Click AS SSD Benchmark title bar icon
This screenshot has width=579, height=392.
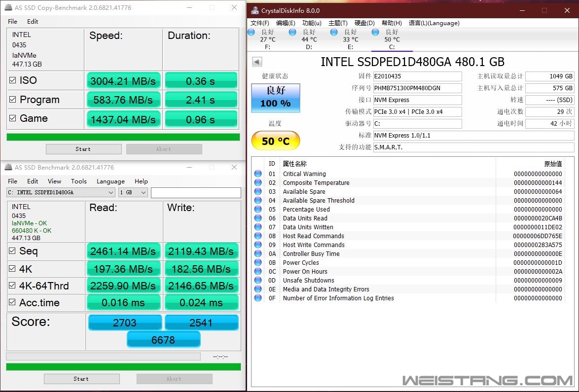pos(8,167)
